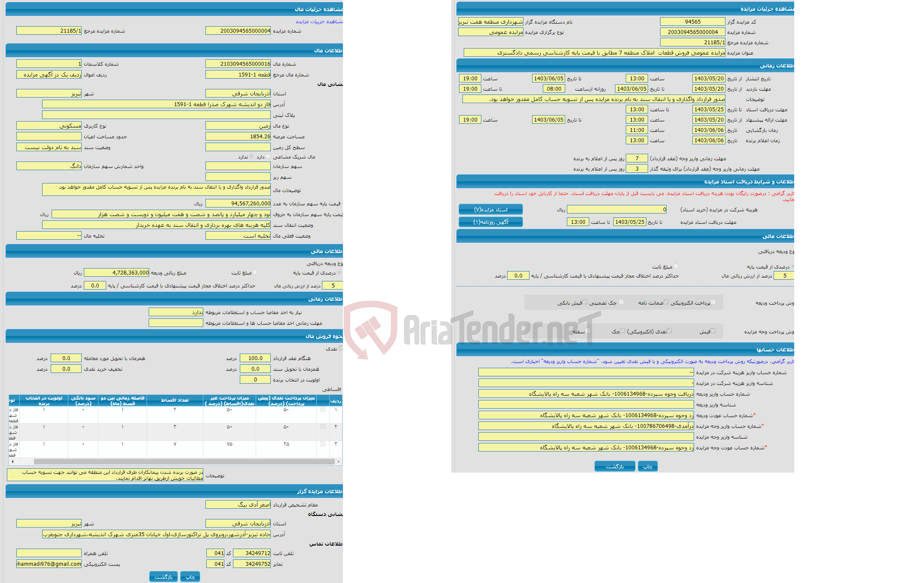Toggle the 'نقدی (الکترونیکی)' checkbox
Viewport: 924px width, 583px height.
(670, 331)
